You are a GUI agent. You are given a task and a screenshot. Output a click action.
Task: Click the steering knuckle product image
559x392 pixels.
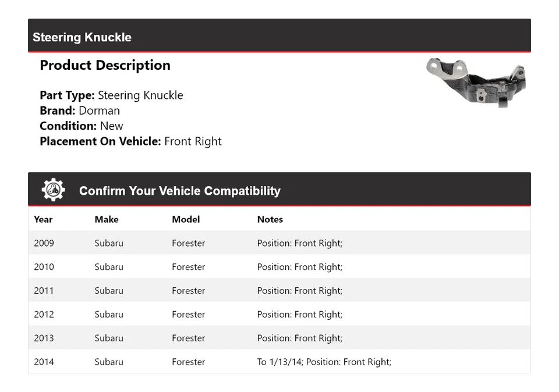[476, 82]
